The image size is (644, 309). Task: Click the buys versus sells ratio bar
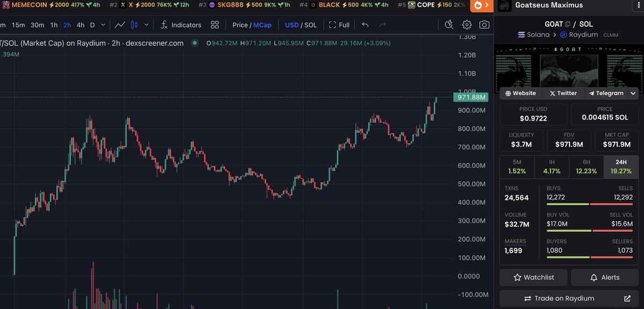590,204
